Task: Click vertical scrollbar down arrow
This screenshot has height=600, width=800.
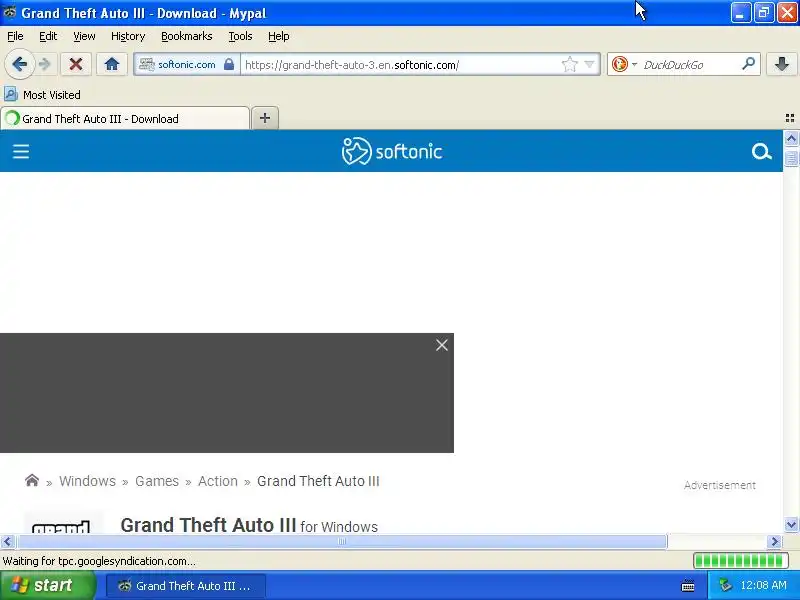Action: 791,525
